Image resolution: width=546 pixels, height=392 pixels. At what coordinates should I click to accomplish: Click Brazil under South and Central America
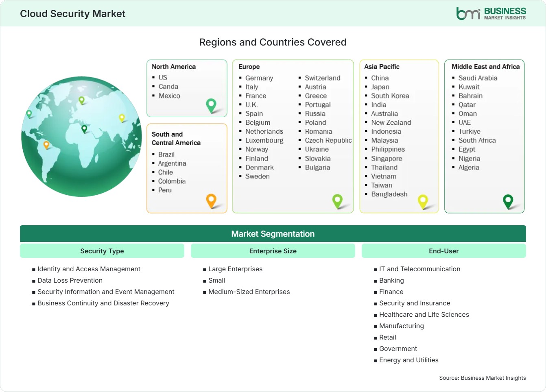click(166, 155)
